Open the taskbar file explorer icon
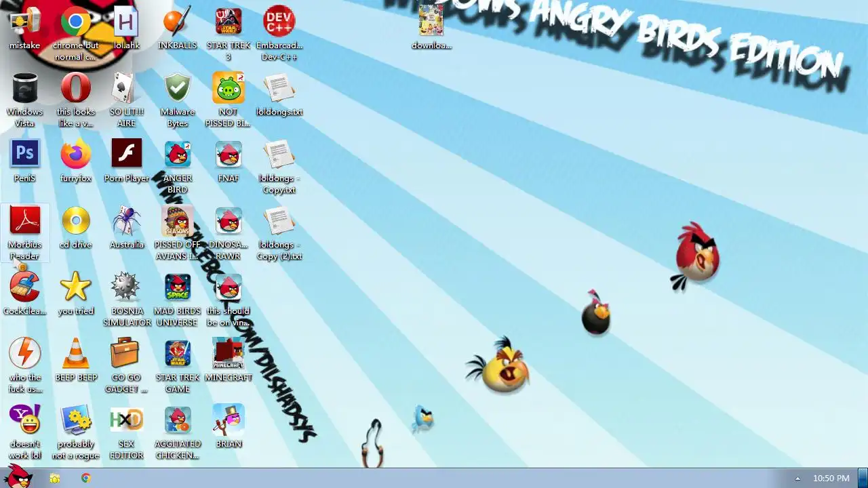Screen dimensions: 868x488 tap(55, 479)
